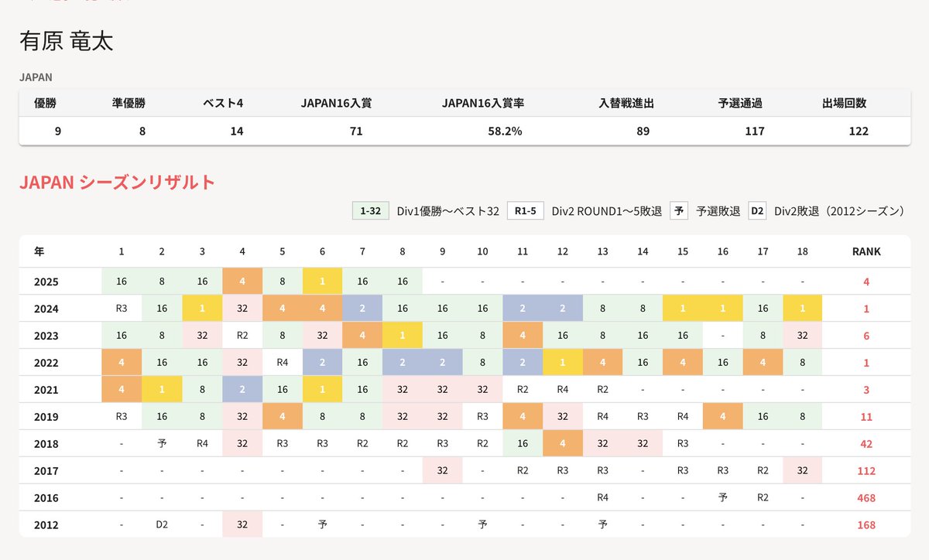The height and width of the screenshot is (560, 929).
Task: Click the 2025 round 6 yellow winner cell
Action: coord(322,282)
